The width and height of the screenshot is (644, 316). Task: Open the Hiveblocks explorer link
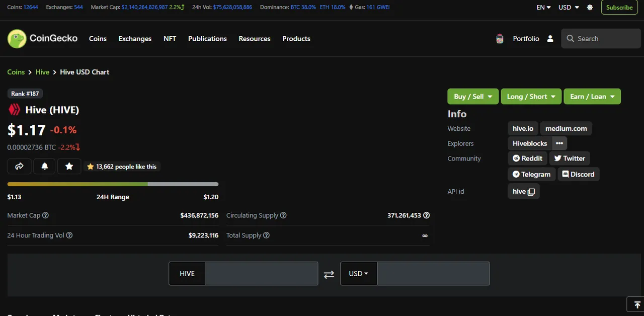(x=530, y=143)
